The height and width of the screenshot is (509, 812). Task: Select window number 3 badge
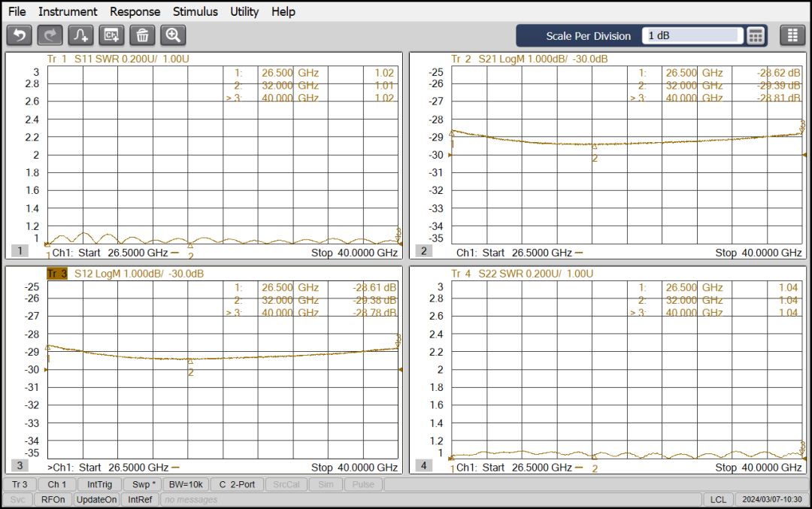pyautogui.click(x=20, y=465)
